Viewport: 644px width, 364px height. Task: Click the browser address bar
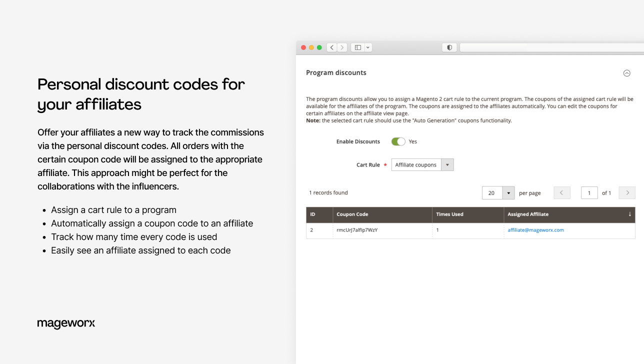[x=550, y=47]
